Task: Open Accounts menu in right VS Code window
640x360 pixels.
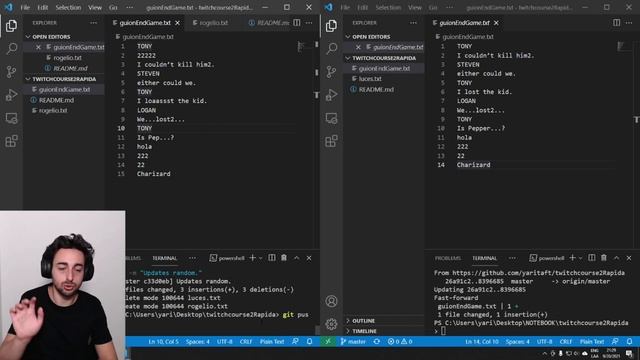Action: 331,301
